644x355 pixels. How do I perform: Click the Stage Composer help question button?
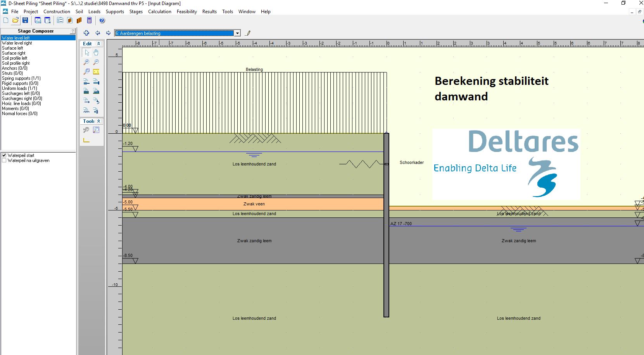[72, 31]
